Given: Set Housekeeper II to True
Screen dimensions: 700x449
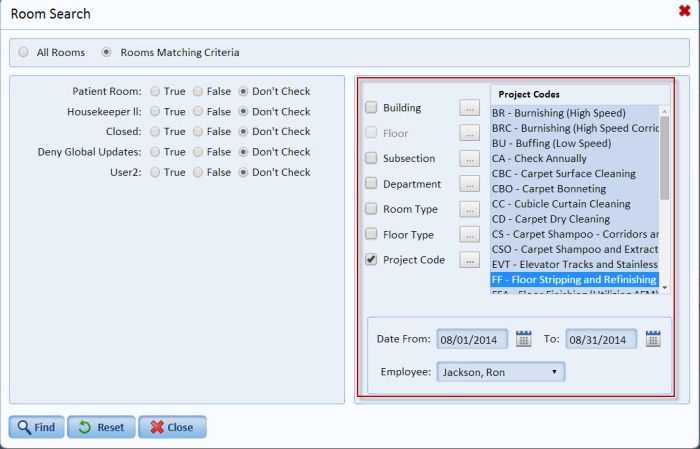Looking at the screenshot, I should pyautogui.click(x=155, y=112).
